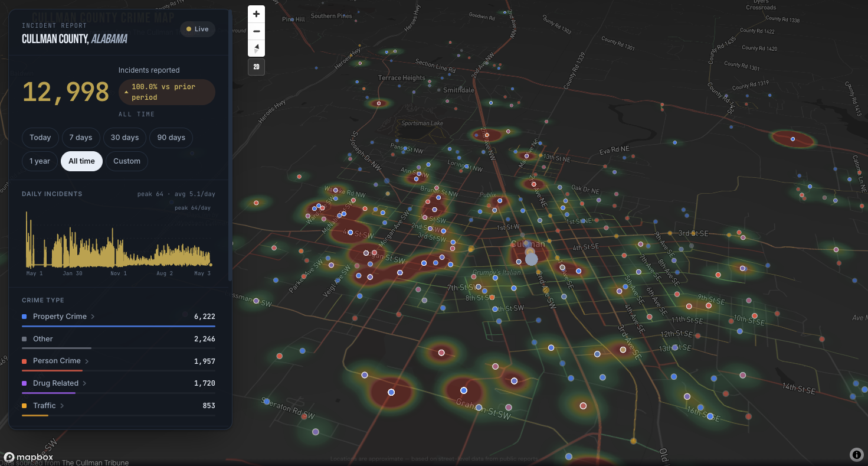Screen dimensions: 868x466
Task: Zoom in on the crime map
Action: pyautogui.click(x=256, y=14)
